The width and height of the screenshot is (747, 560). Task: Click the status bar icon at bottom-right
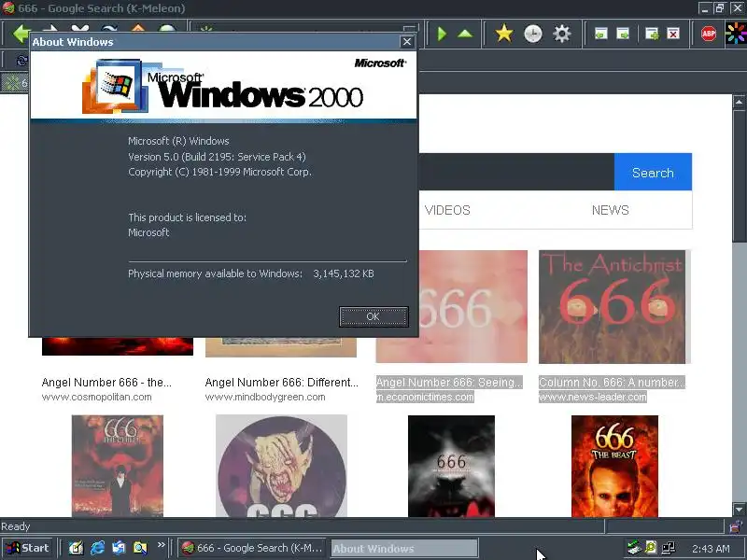tap(736, 526)
